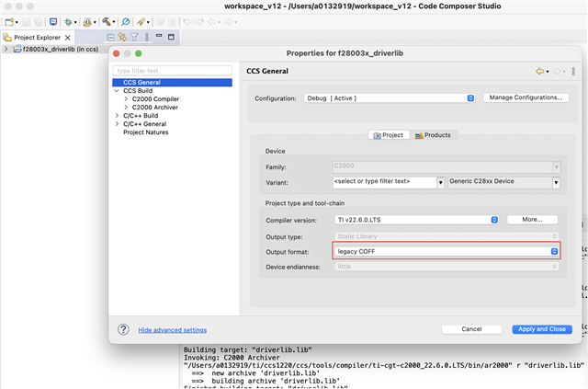This screenshot has width=588, height=389.
Task: Open Project Explorer view menu dots
Action: point(147,37)
